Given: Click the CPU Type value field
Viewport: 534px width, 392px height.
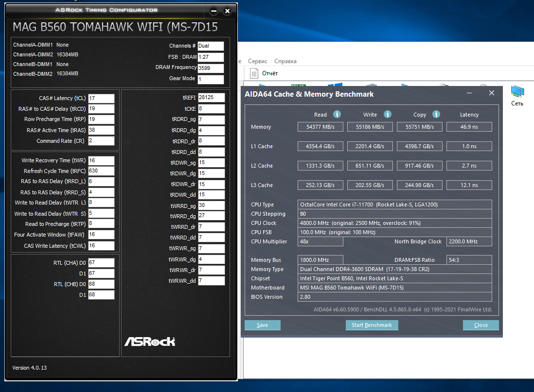Looking at the screenshot, I should (x=395, y=205).
